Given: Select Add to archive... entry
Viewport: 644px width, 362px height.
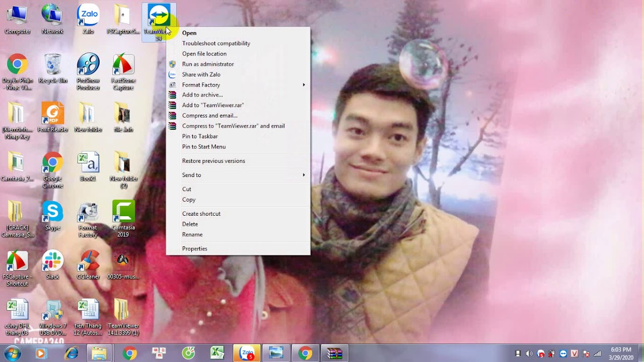Looking at the screenshot, I should 238,95.
